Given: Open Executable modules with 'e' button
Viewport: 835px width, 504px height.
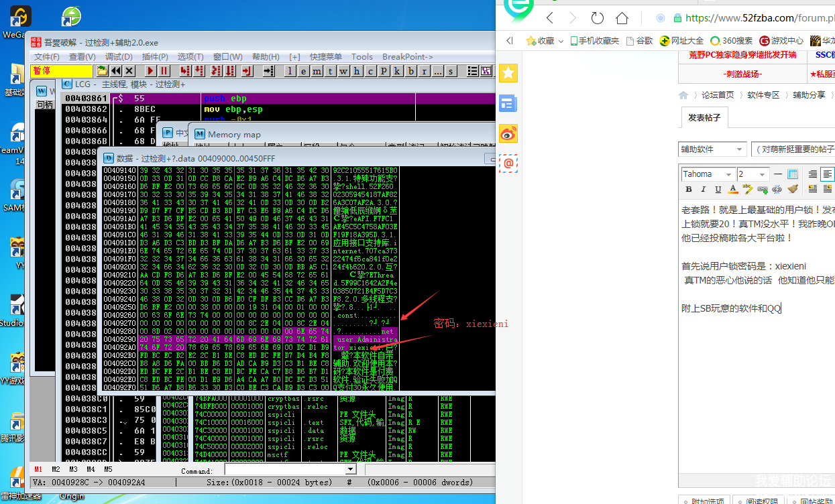Looking at the screenshot, I should pos(303,70).
